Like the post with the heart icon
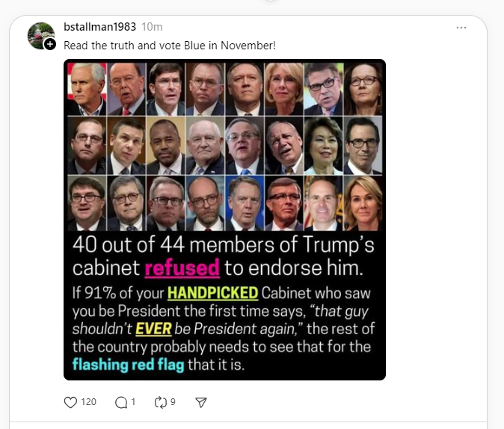 [x=70, y=402]
